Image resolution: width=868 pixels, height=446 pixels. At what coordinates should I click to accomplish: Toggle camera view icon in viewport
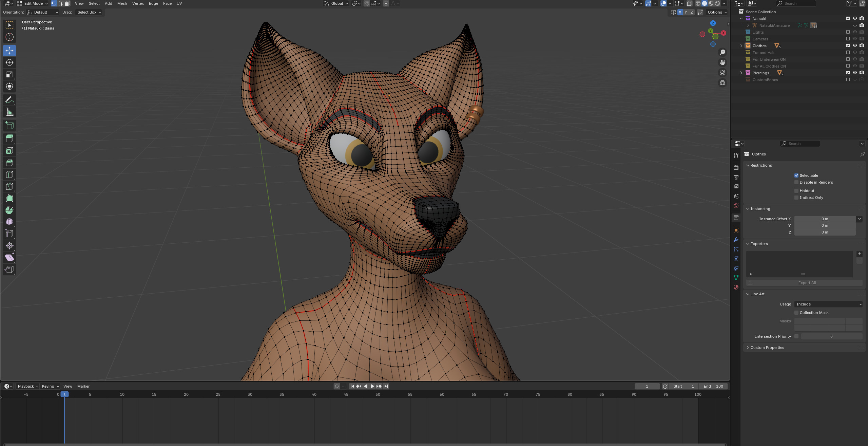722,73
